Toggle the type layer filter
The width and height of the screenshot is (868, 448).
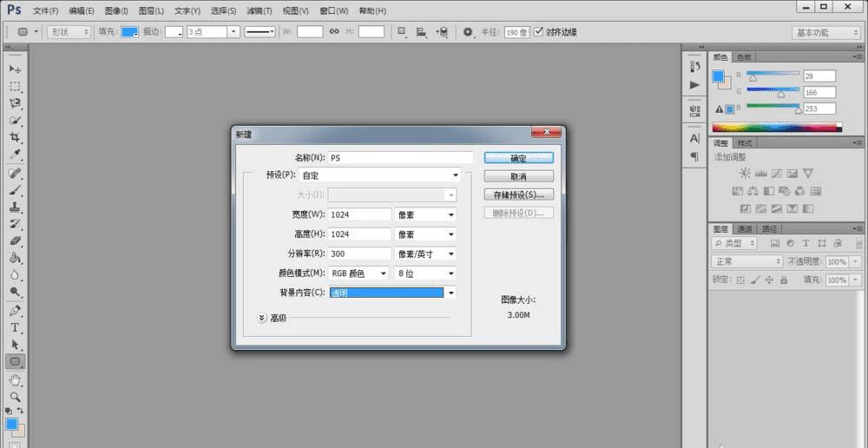806,243
